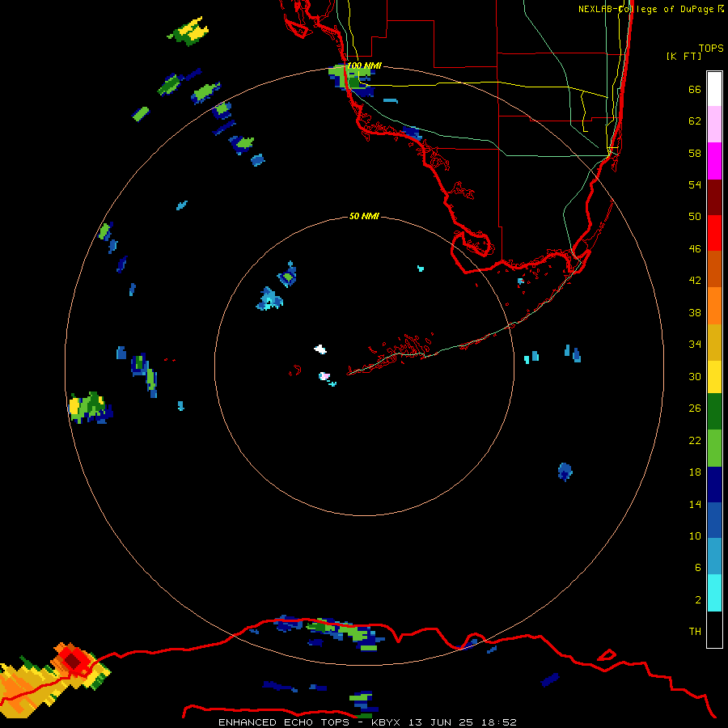Click the 62 legend value

pos(695,121)
